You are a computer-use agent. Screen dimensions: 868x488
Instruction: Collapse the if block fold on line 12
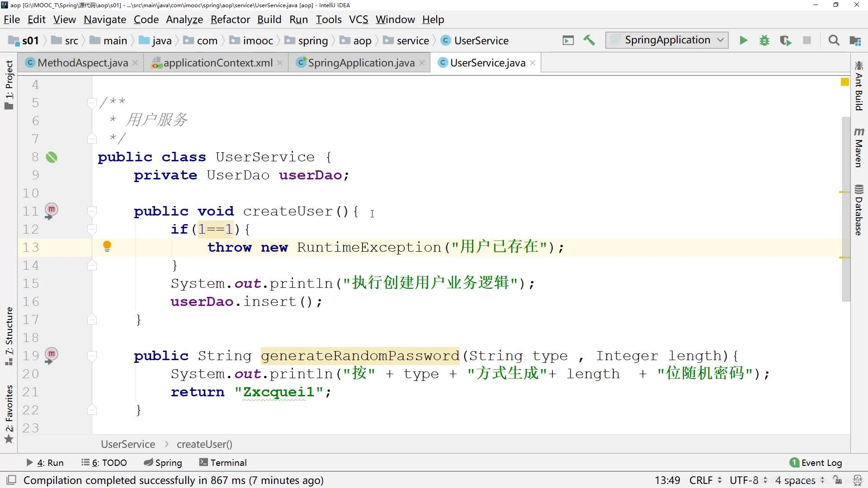(x=92, y=229)
